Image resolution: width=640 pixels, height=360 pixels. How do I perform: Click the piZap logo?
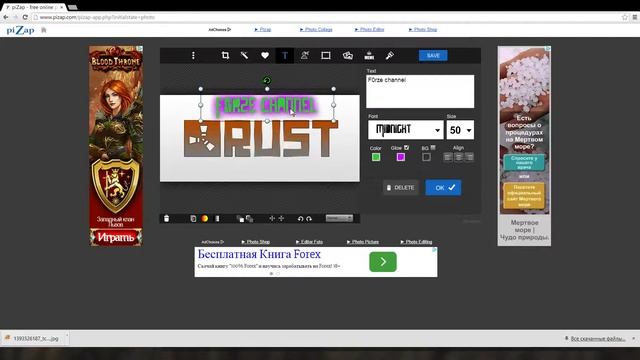(x=20, y=30)
